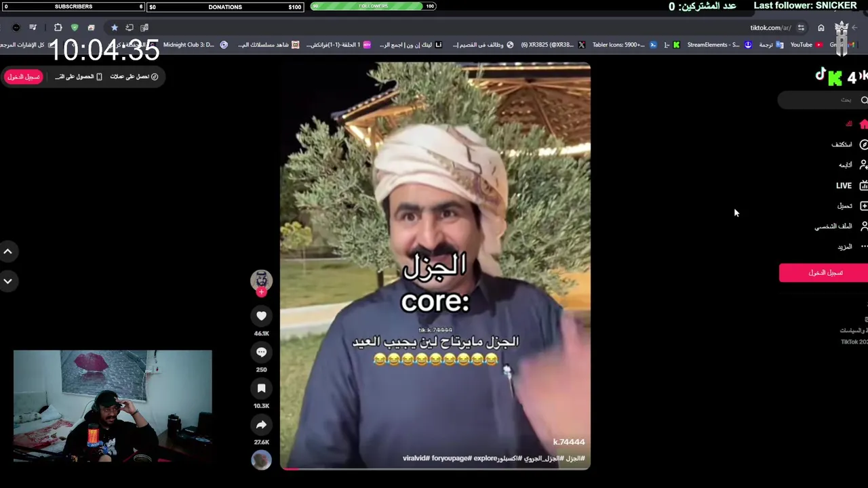The width and height of the screenshot is (868, 488).
Task: Click the الجزل hashtag in caption
Action: [574, 458]
